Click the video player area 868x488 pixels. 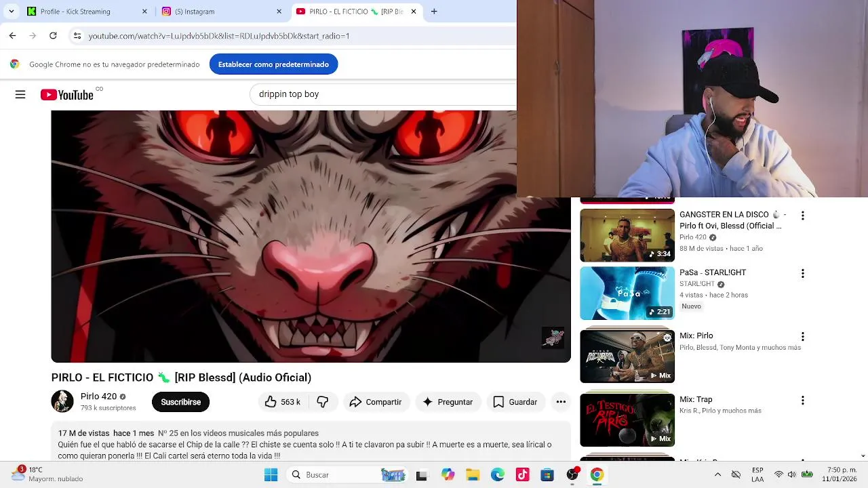pyautogui.click(x=311, y=237)
